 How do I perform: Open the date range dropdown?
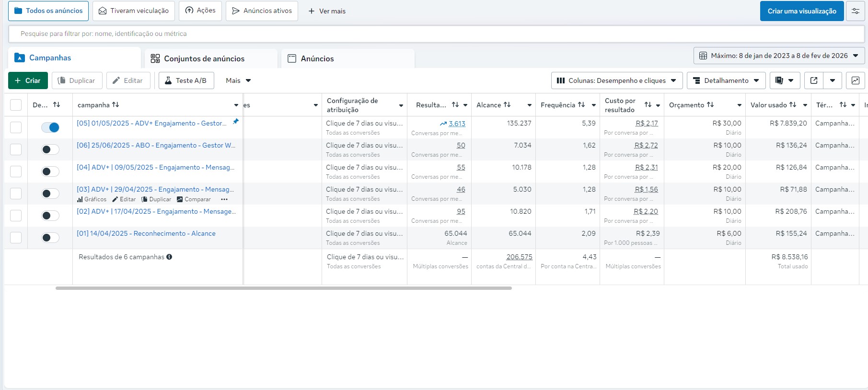779,56
